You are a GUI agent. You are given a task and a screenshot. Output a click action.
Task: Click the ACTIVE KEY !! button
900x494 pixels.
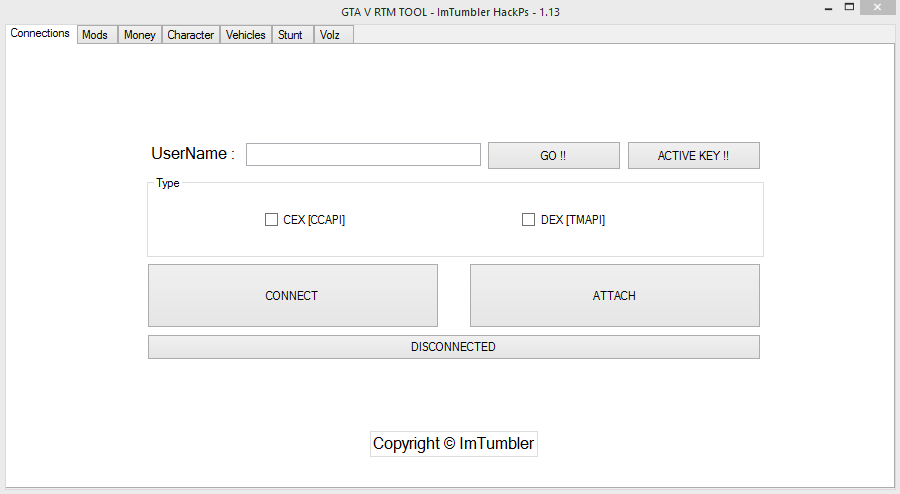[x=693, y=156]
